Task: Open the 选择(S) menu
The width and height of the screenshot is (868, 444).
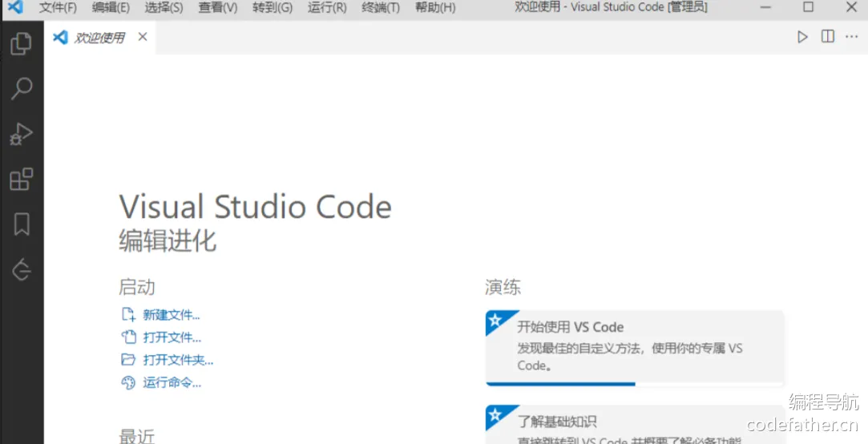Action: 164,8
